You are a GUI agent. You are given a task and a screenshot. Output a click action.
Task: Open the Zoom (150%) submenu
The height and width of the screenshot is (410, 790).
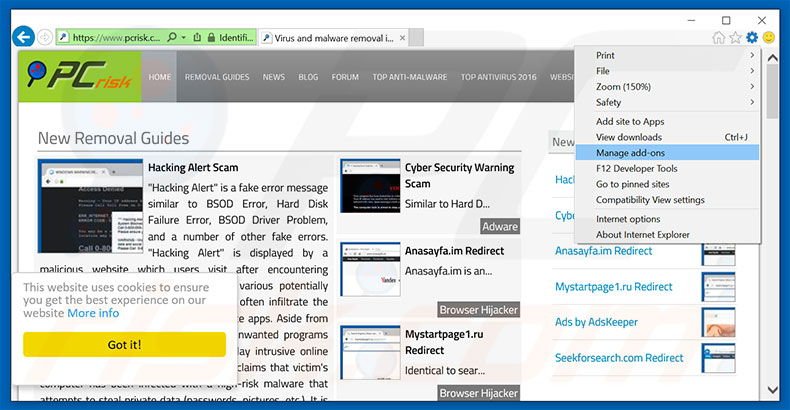point(668,87)
